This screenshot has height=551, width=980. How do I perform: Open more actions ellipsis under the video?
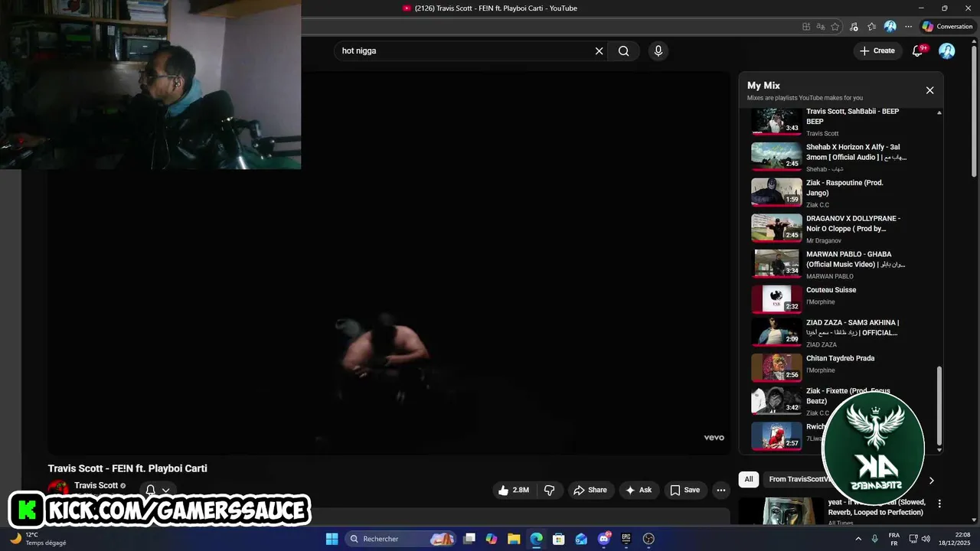[x=721, y=491]
